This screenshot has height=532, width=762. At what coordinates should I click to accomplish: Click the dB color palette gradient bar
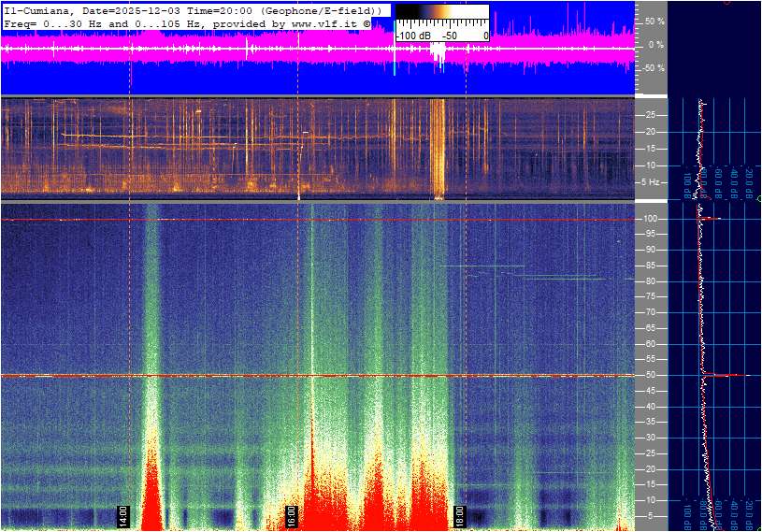tap(441, 20)
